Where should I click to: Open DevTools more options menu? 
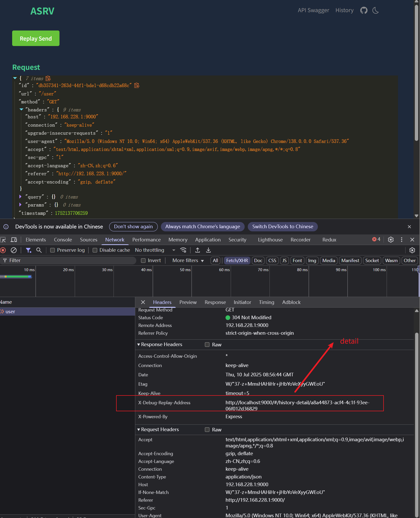[x=402, y=240]
